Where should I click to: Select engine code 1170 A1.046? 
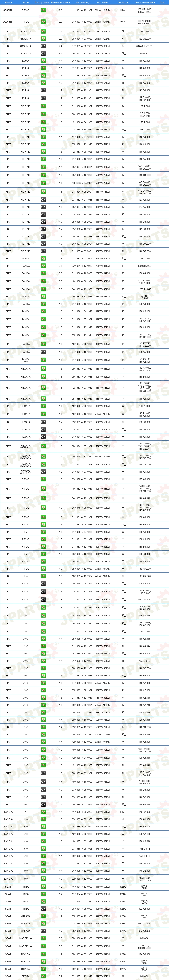click(144, 289)
